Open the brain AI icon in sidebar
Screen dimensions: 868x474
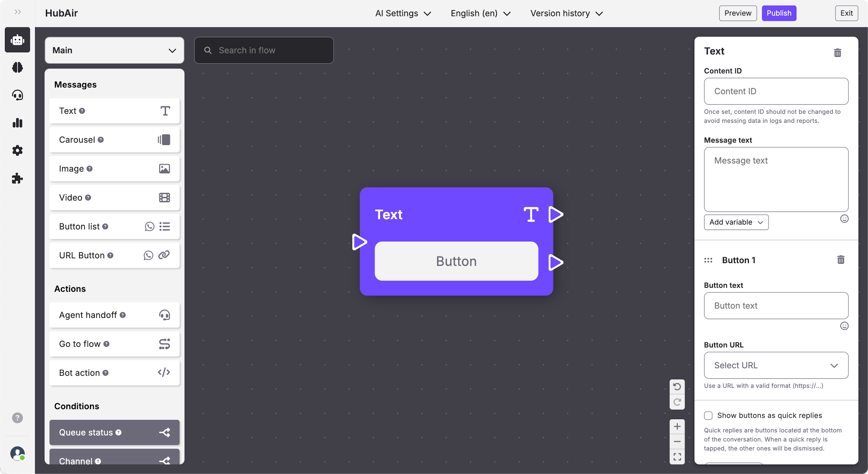click(x=17, y=67)
